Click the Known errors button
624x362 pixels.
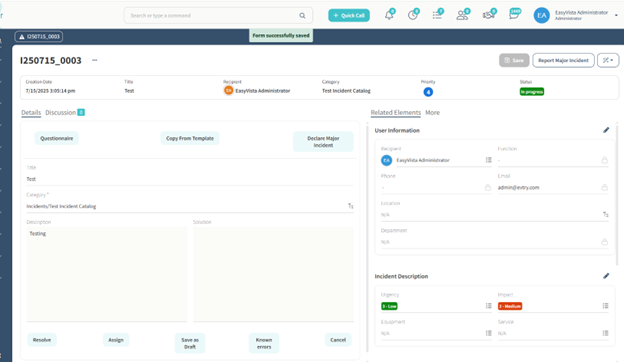click(x=264, y=343)
